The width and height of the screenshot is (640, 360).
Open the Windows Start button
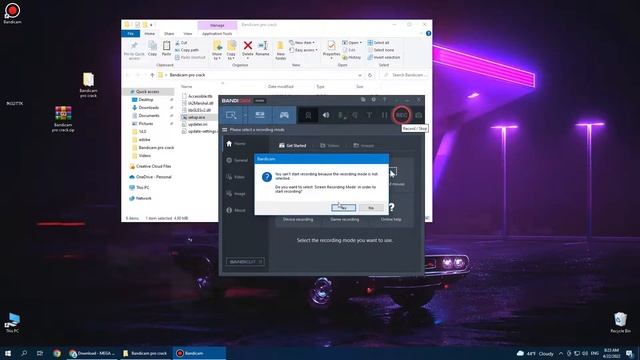[x=8, y=353]
